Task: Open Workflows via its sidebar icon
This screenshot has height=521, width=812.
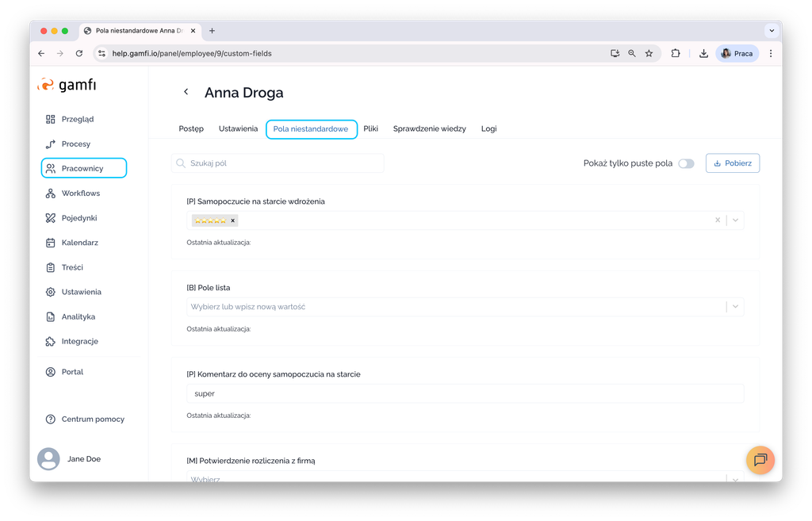Action: pyautogui.click(x=51, y=193)
